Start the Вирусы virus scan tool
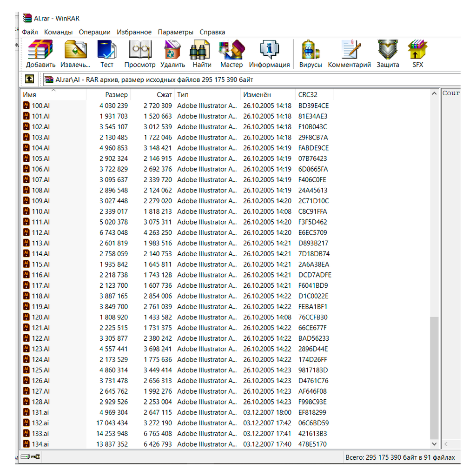 310,49
